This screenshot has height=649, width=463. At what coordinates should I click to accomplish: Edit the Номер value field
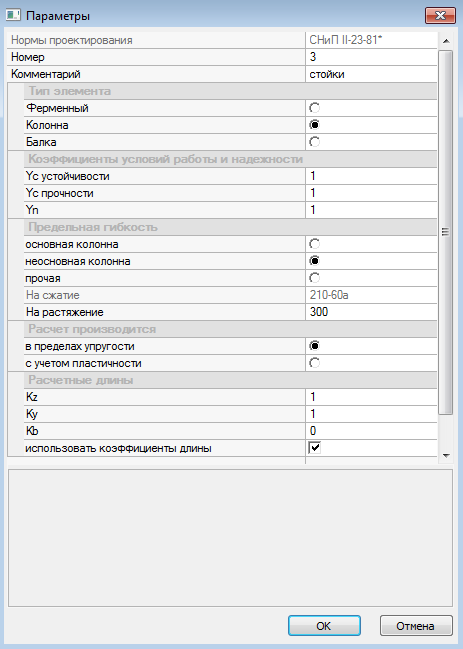(371, 57)
